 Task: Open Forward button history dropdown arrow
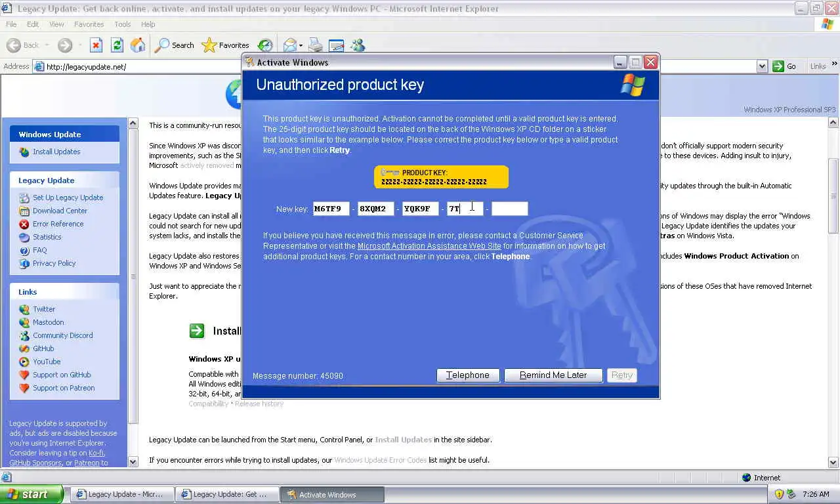[x=79, y=45]
